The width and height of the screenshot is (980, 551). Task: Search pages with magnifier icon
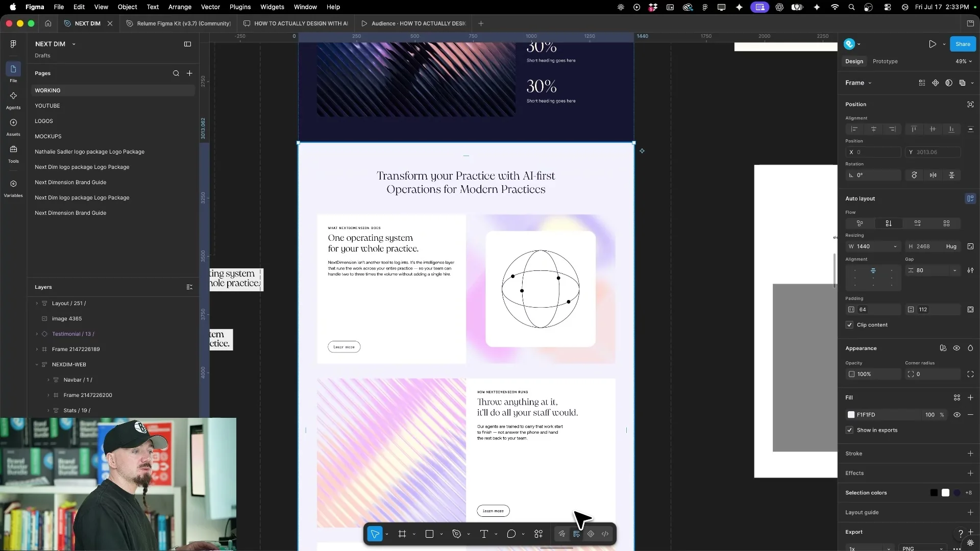(x=176, y=73)
